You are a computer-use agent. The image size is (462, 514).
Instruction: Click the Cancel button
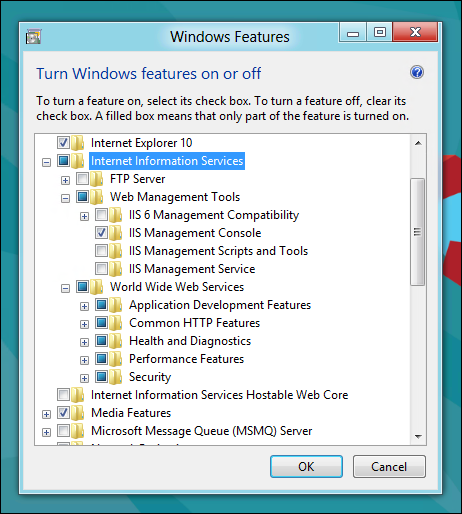[x=389, y=467]
